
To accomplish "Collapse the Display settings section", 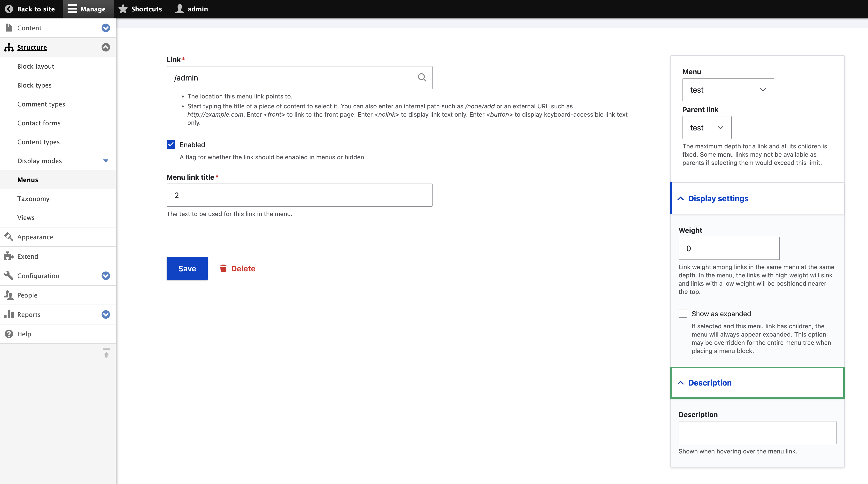I will pyautogui.click(x=718, y=198).
